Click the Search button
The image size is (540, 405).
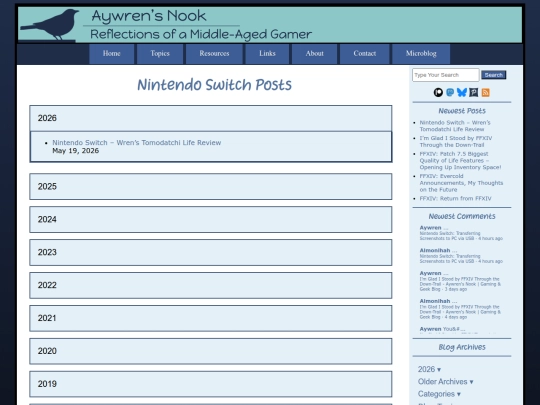point(494,75)
